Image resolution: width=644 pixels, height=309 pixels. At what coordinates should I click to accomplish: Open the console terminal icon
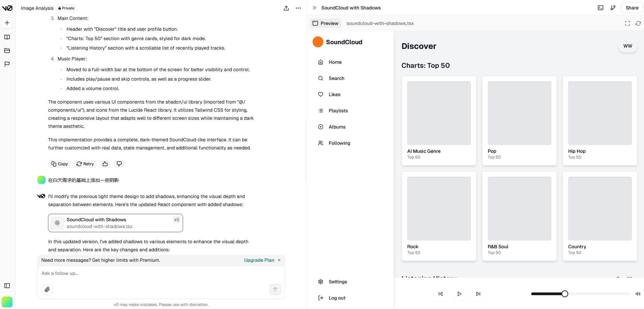click(x=601, y=8)
